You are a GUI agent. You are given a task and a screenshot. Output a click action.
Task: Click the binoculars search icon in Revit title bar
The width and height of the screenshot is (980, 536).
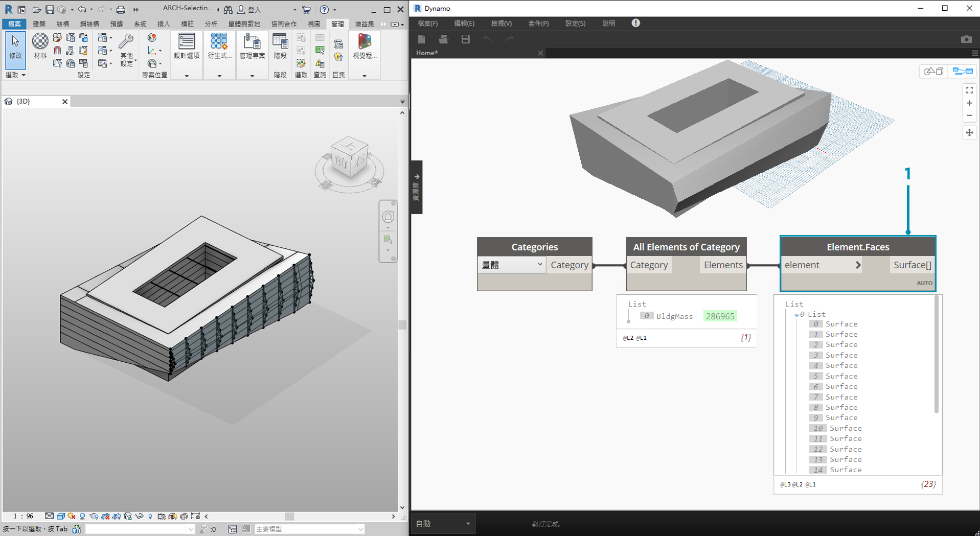228,9
